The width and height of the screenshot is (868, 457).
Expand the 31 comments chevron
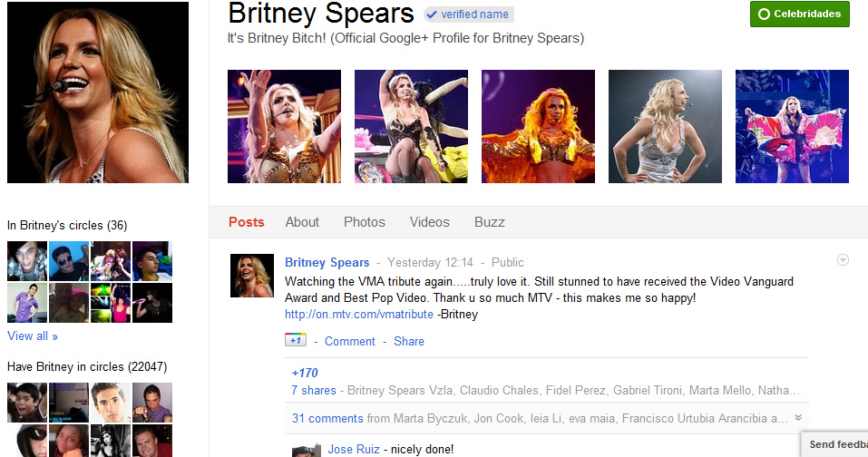coord(798,418)
